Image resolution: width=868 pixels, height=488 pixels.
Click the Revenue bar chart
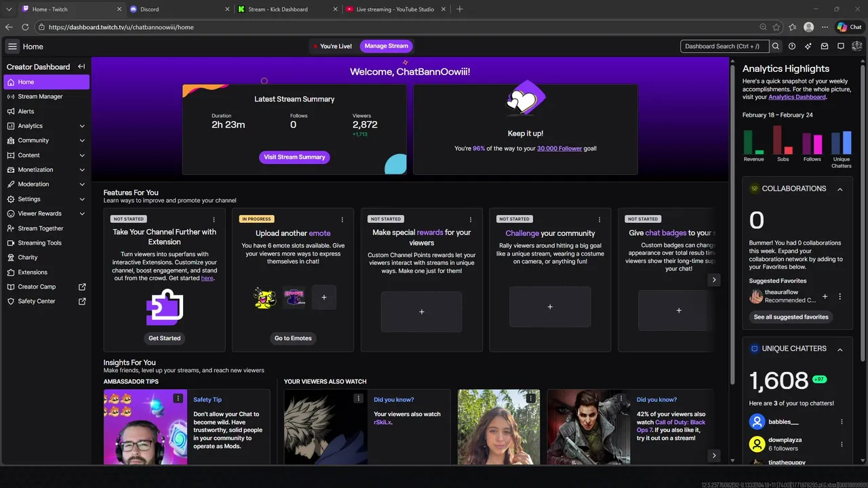(753, 142)
